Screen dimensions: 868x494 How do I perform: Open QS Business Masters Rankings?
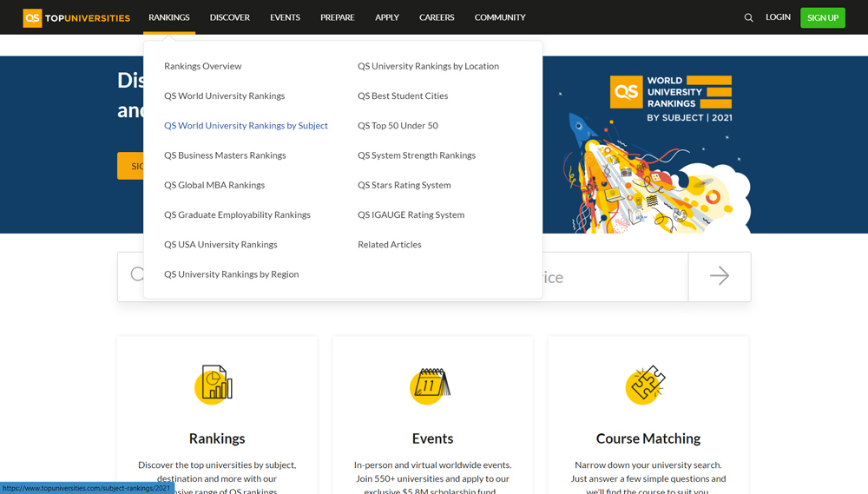tap(225, 155)
